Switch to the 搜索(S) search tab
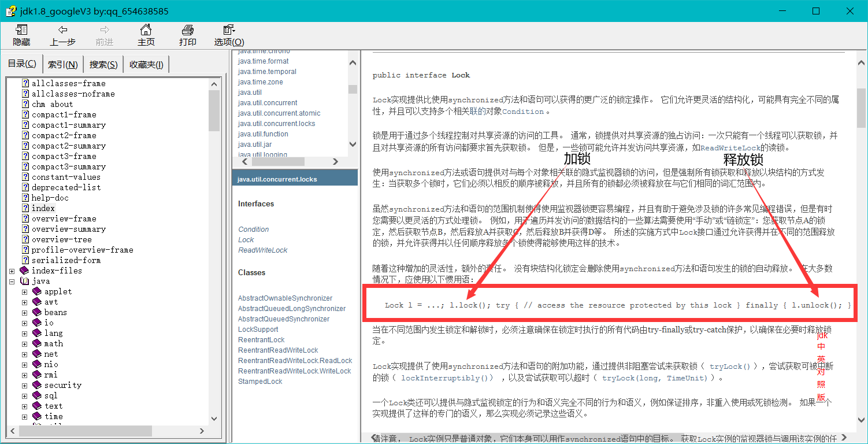868x444 pixels. tap(103, 65)
